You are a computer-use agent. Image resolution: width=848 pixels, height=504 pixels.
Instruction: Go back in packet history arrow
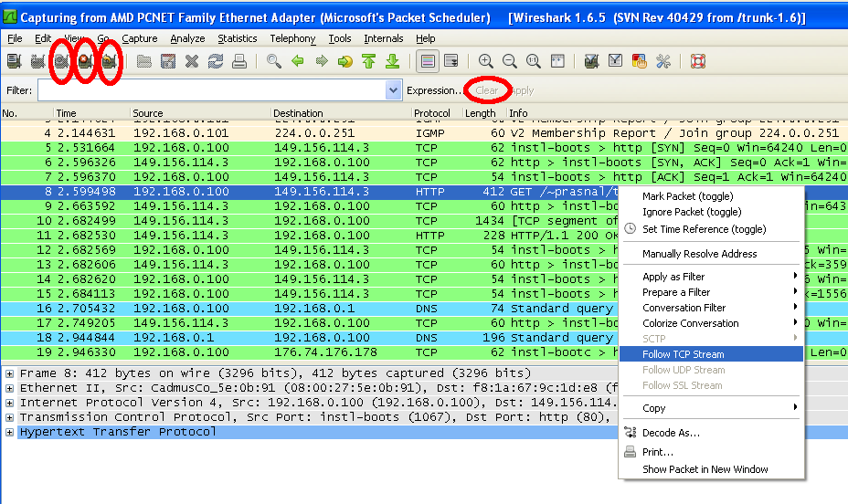298,61
